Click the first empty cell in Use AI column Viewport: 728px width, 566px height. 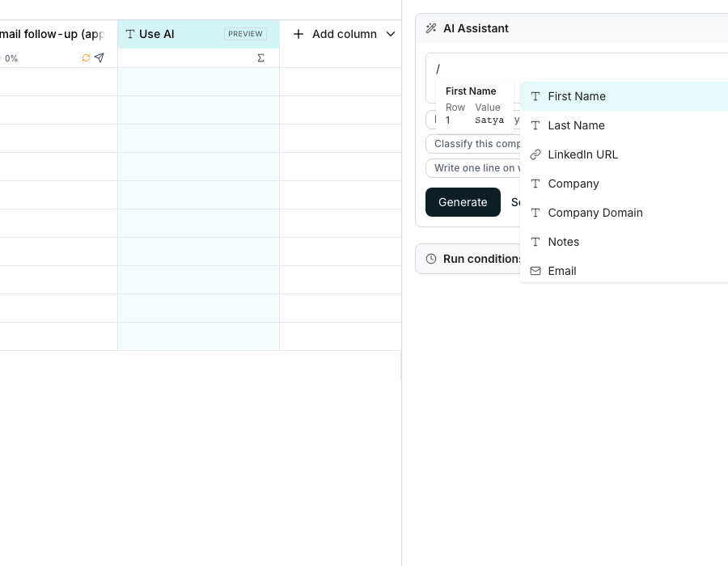click(x=198, y=82)
